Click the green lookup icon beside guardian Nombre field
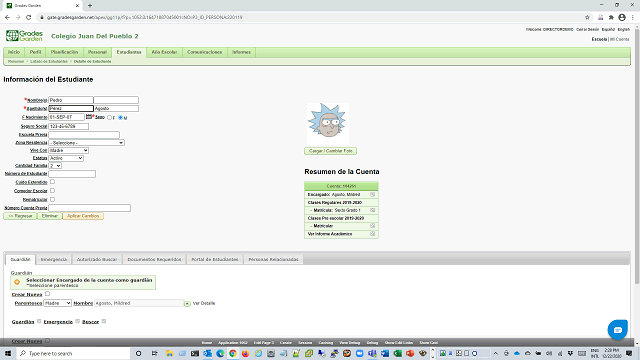Screen dimensions: 640x360 click(187, 304)
